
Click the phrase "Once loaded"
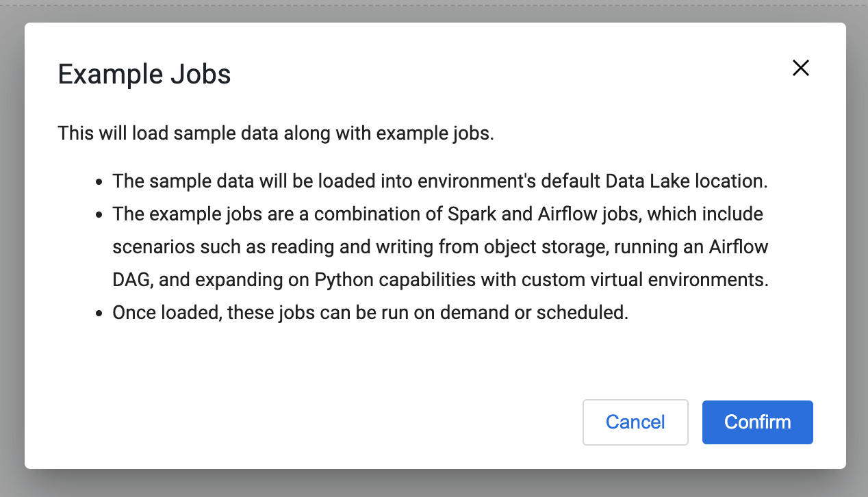pos(165,313)
